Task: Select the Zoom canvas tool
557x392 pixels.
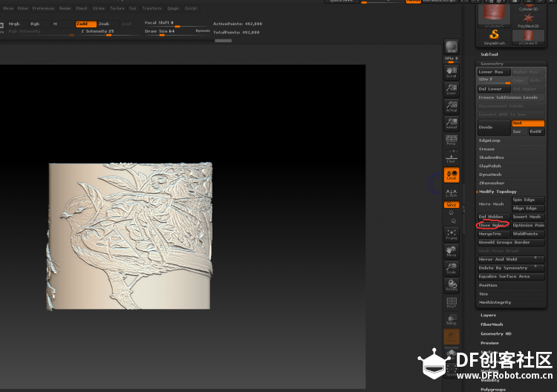Action: [452, 89]
